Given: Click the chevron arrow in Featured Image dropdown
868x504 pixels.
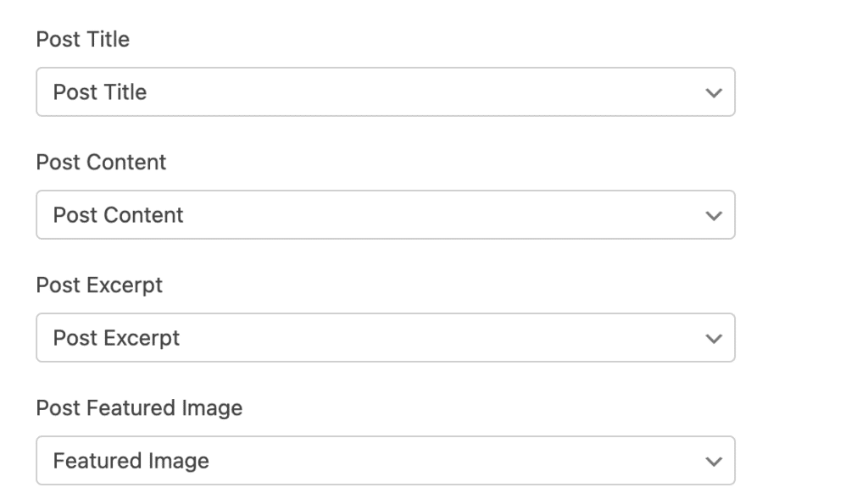Looking at the screenshot, I should [x=714, y=461].
